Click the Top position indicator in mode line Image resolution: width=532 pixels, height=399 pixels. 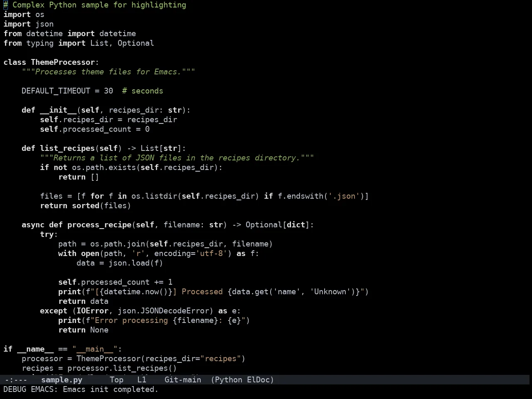116,379
